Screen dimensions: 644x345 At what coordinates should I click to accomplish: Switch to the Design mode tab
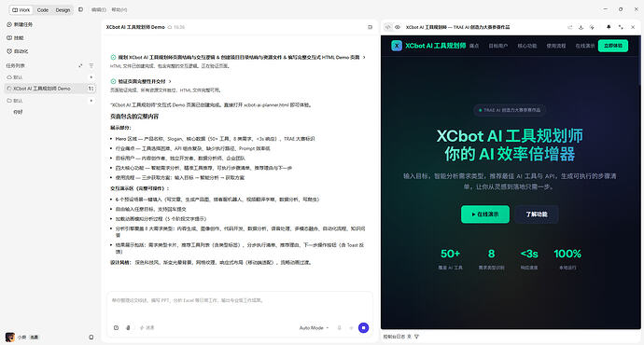(x=63, y=10)
